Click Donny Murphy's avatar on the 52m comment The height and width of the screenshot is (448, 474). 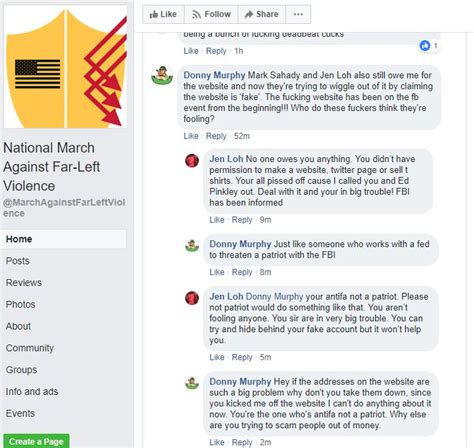pyautogui.click(x=162, y=75)
